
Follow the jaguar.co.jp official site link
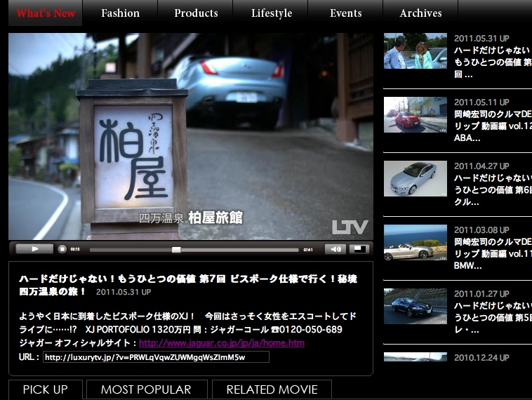(x=222, y=343)
